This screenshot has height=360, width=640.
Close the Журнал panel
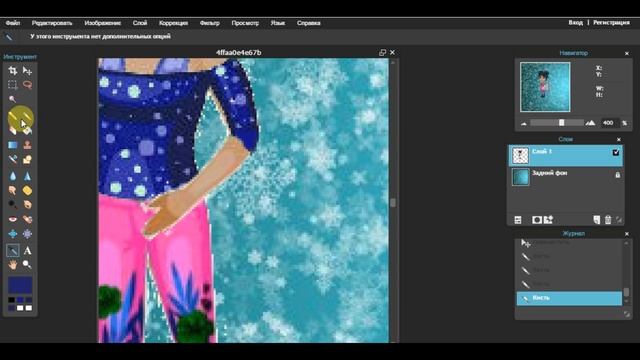pyautogui.click(x=627, y=234)
